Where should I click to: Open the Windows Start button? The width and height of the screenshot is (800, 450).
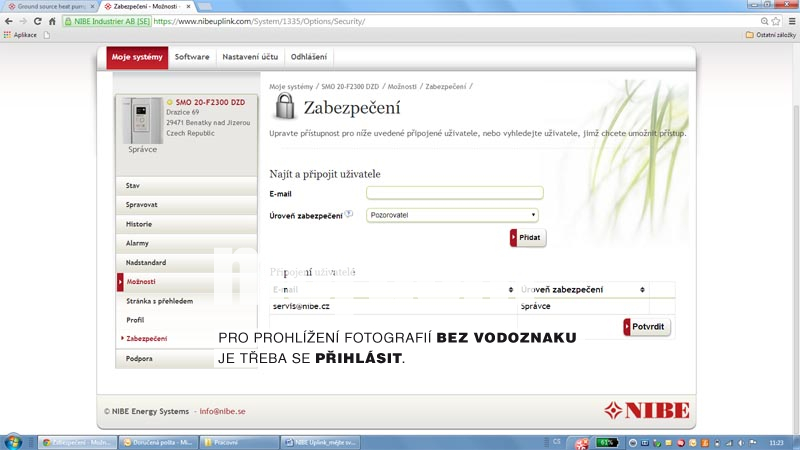(x=13, y=441)
